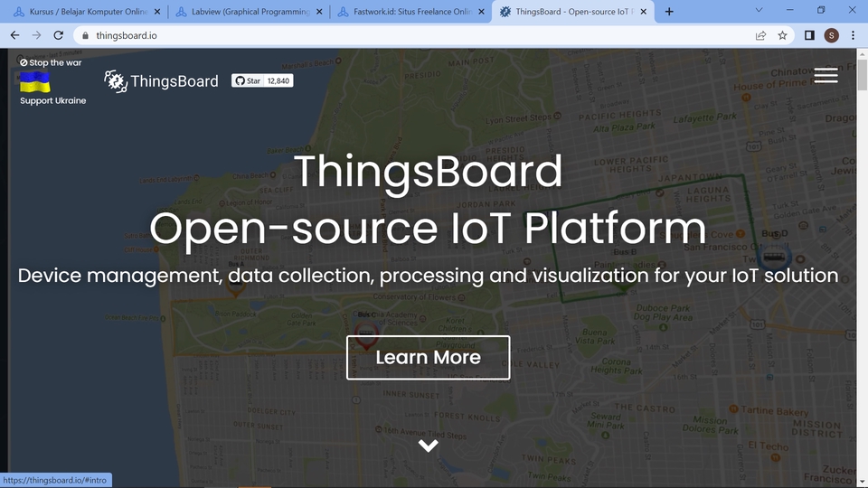Click the vertical page scrollbar thumb
Viewport: 868px width, 488px height.
tap(862, 73)
